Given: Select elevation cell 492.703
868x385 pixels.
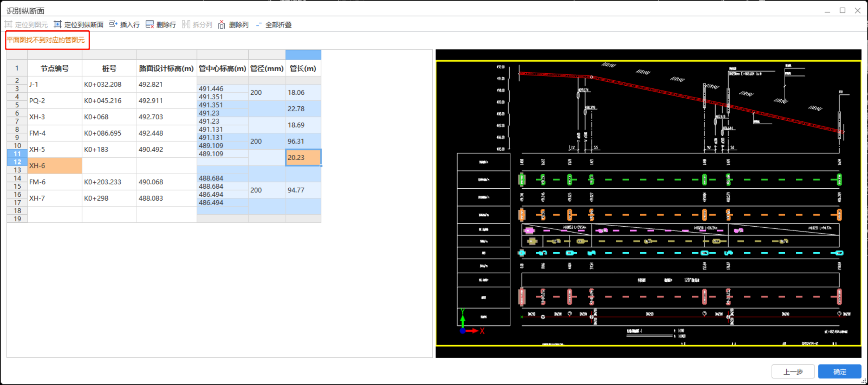Looking at the screenshot, I should pyautogui.click(x=167, y=117).
